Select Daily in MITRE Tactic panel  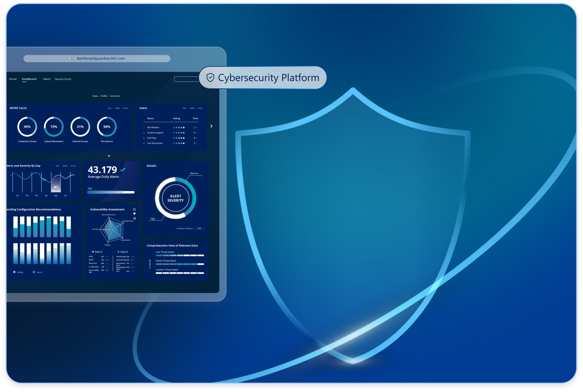110,108
